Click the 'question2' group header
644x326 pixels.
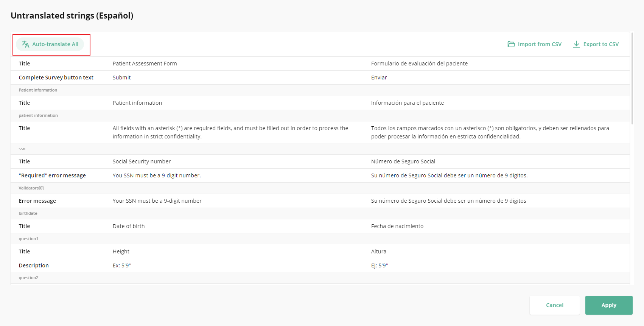click(28, 278)
